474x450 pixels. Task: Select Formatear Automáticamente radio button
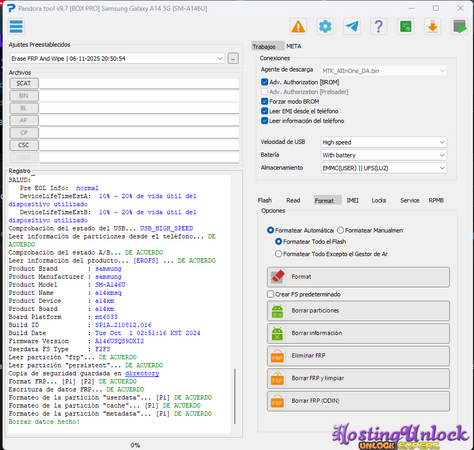coord(271,230)
